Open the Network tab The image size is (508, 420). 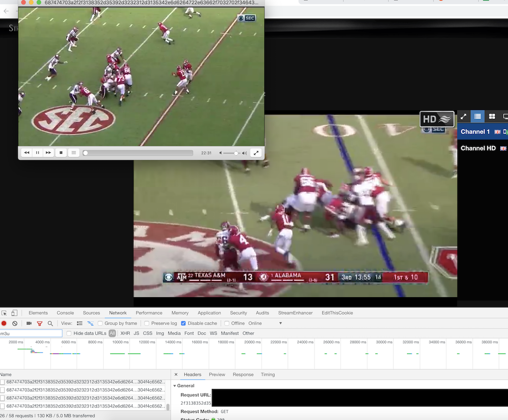pos(118,313)
